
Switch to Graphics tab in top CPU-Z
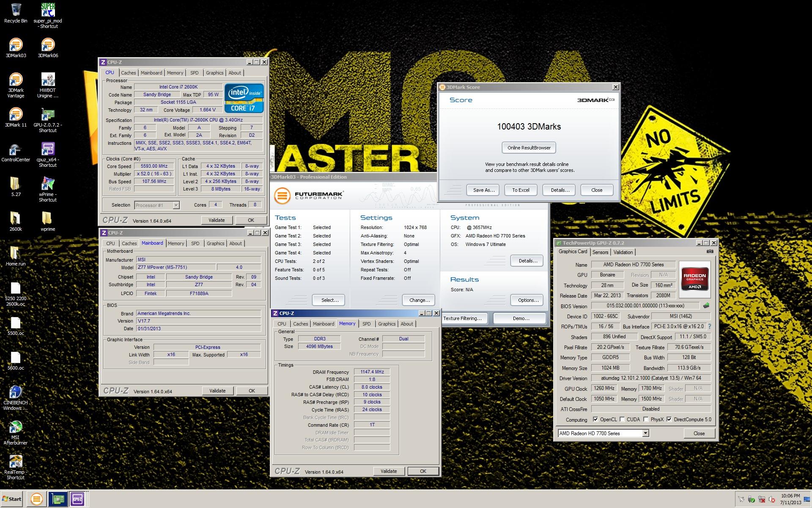click(214, 73)
